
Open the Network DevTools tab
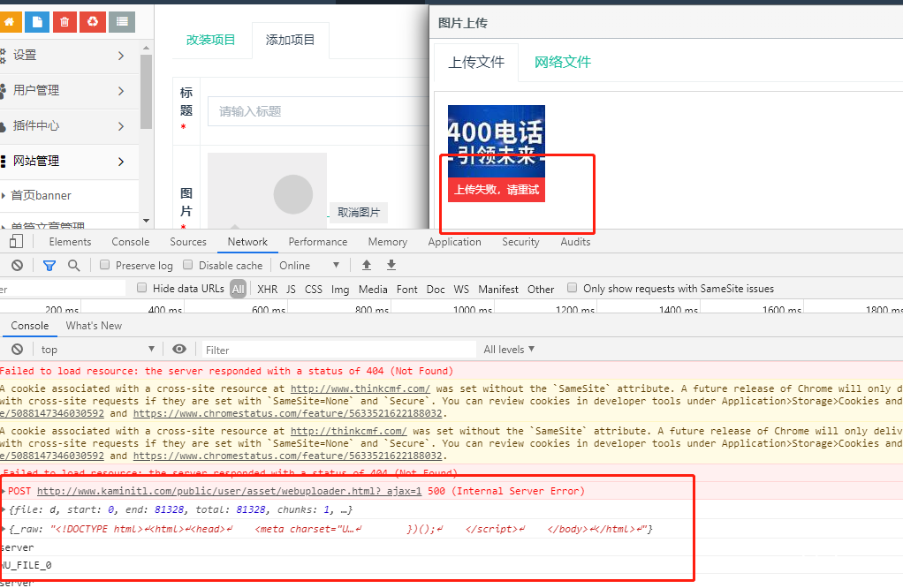coord(247,242)
